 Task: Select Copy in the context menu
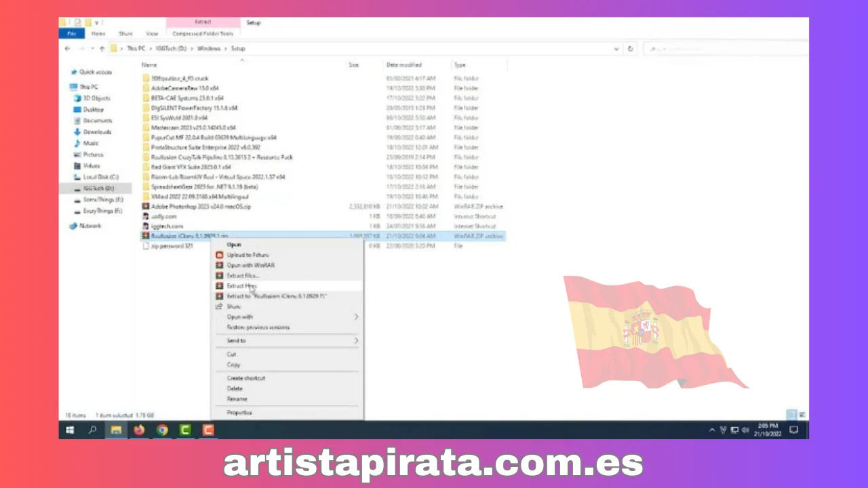(x=288, y=365)
